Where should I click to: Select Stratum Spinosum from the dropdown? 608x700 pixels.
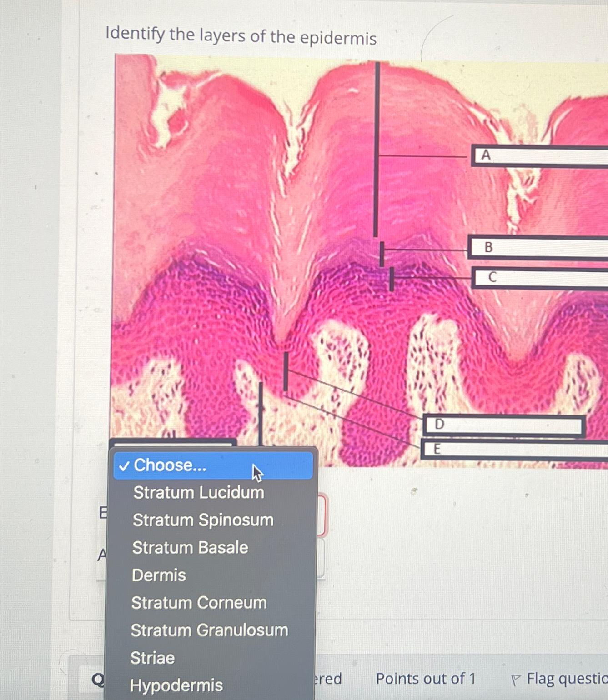(x=202, y=520)
